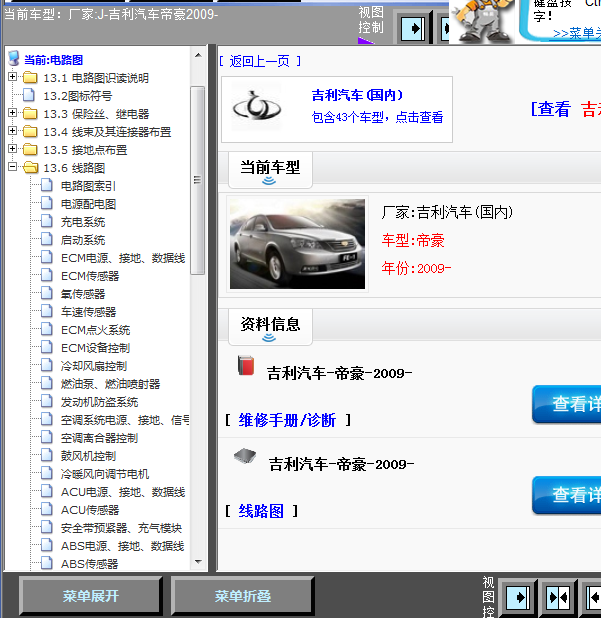Open 线路图 link in 资料信息

click(x=261, y=511)
